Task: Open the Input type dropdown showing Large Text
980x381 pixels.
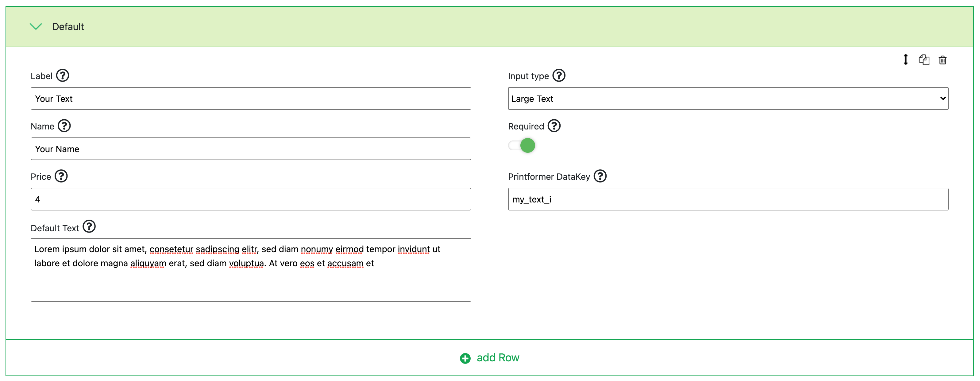Action: click(727, 98)
